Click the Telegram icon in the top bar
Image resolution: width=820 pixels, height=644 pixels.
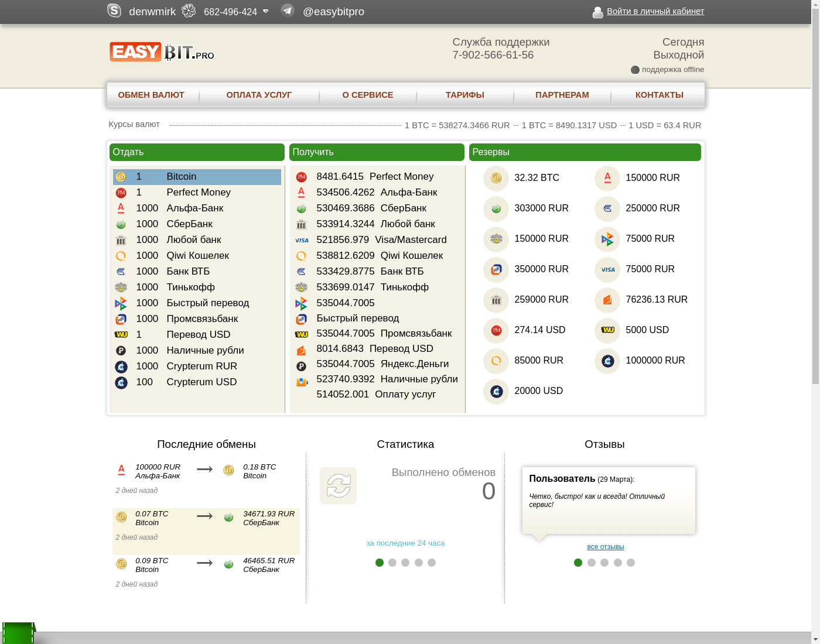(x=288, y=10)
